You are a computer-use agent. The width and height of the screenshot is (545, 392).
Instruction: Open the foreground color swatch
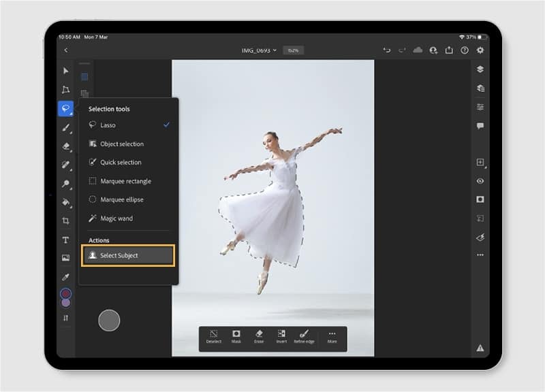65,294
